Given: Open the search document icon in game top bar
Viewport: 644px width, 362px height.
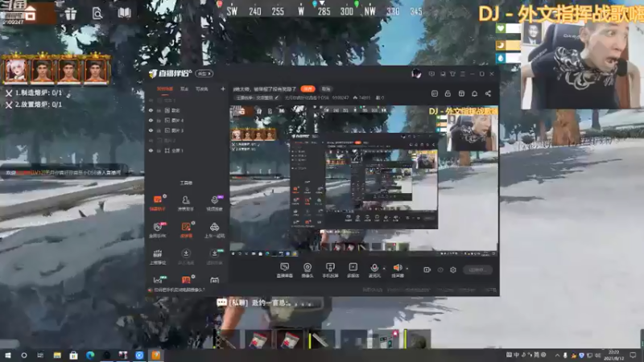Looking at the screenshot, I should pos(97,14).
